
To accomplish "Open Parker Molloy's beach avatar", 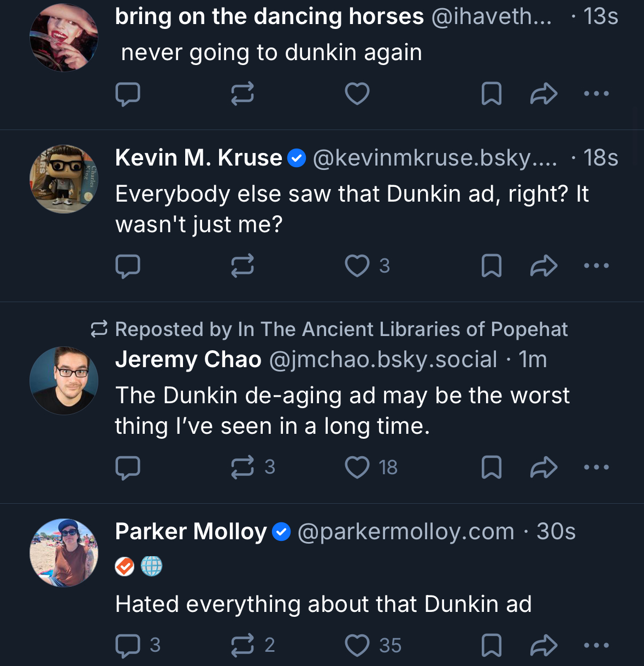I will point(64,553).
